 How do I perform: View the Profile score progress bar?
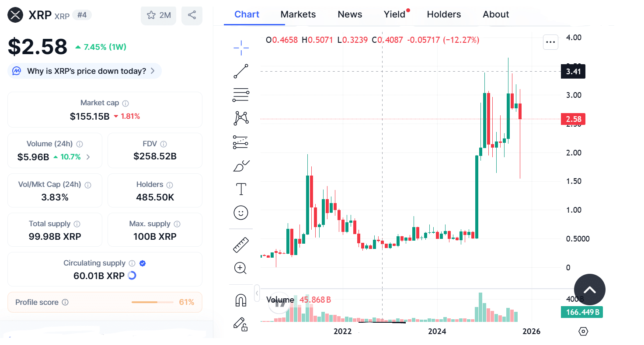click(x=152, y=302)
